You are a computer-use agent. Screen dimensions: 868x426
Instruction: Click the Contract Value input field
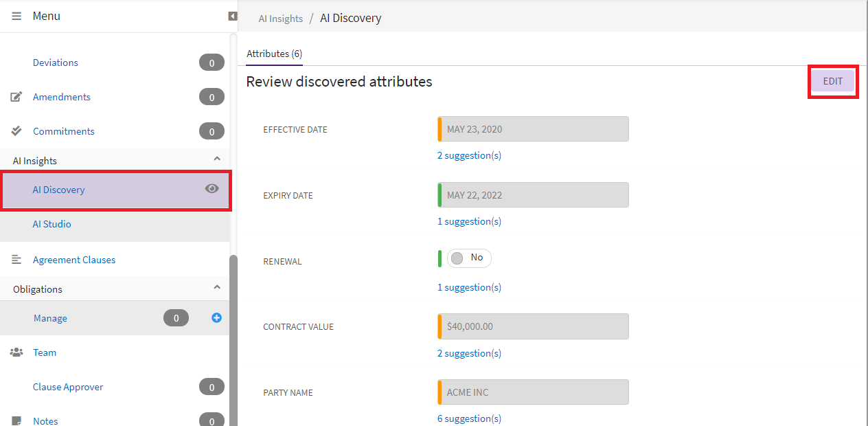tap(534, 326)
